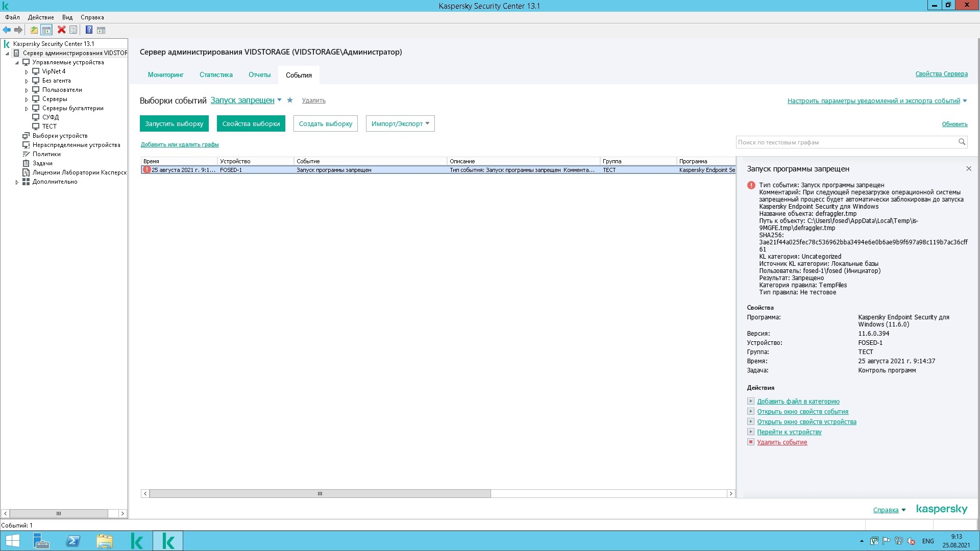Screen dimensions: 980x551
Task: Open the Импорт/Экспорт dropdown
Action: point(400,123)
